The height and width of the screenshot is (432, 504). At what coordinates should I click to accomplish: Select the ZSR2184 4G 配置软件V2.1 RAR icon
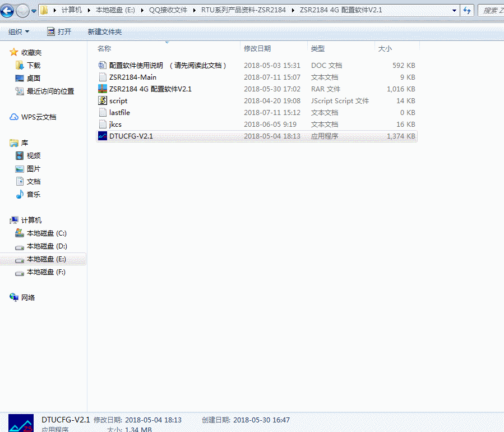tap(102, 89)
